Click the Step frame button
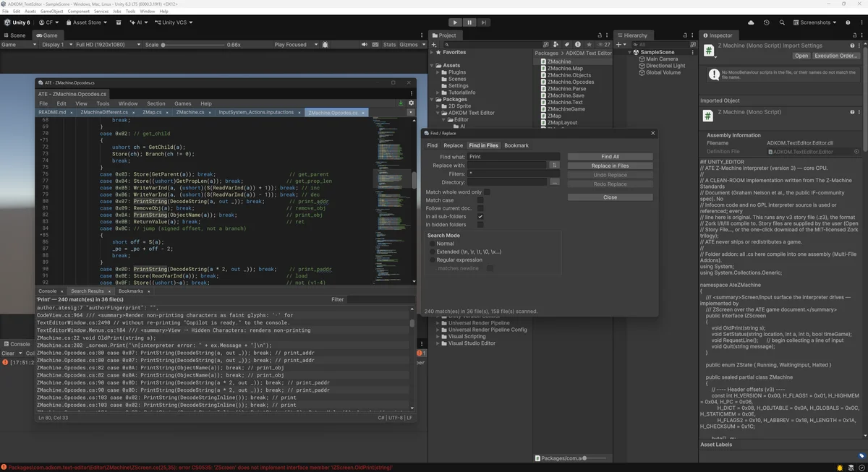The width and height of the screenshot is (868, 472). point(483,22)
